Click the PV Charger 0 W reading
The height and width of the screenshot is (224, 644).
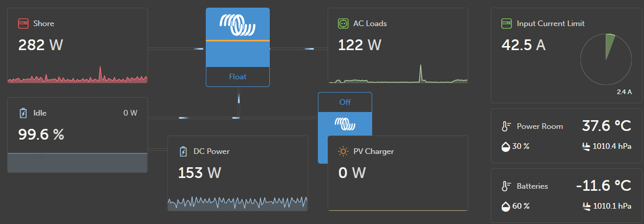click(352, 173)
